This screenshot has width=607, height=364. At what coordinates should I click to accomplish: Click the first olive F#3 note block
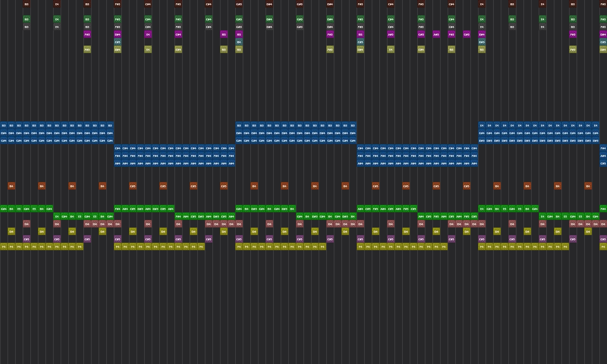(x=87, y=49)
